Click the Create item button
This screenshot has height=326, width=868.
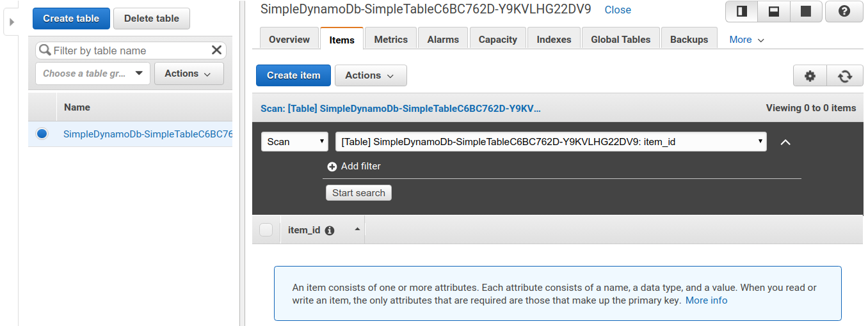point(293,75)
